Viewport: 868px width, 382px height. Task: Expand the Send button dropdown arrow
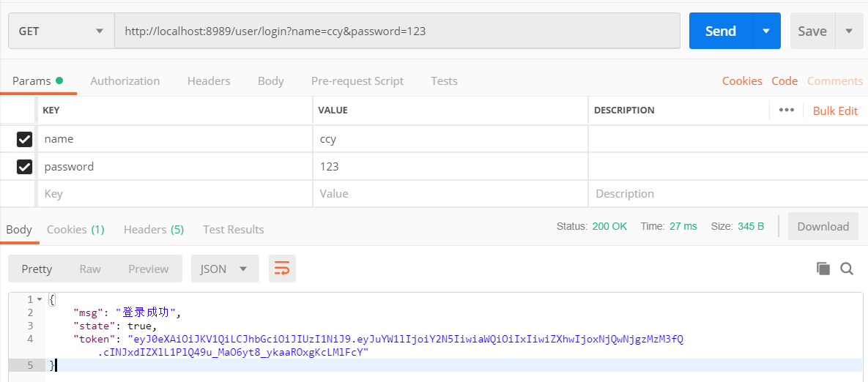coord(766,31)
